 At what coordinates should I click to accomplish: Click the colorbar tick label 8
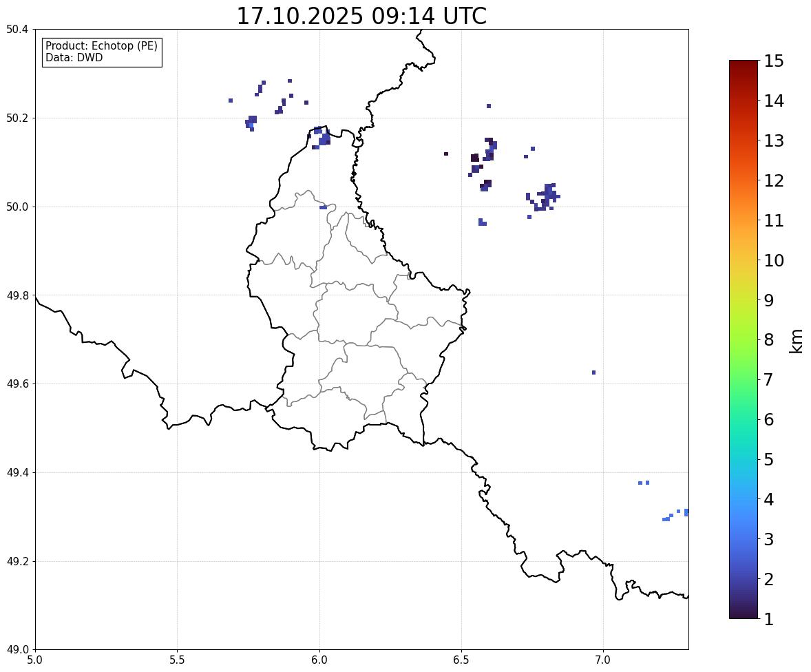coord(769,340)
